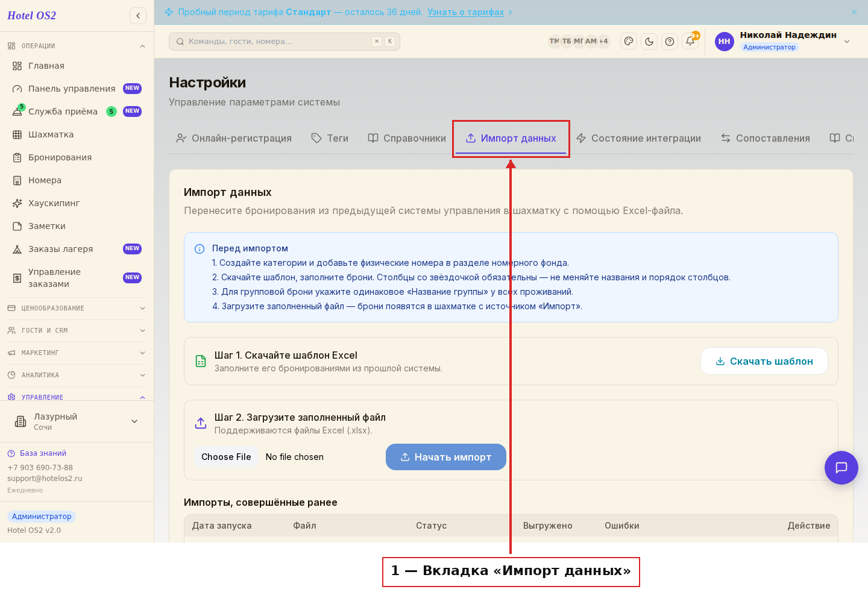
Task: Click the Ошибки column header
Action: 622,526
